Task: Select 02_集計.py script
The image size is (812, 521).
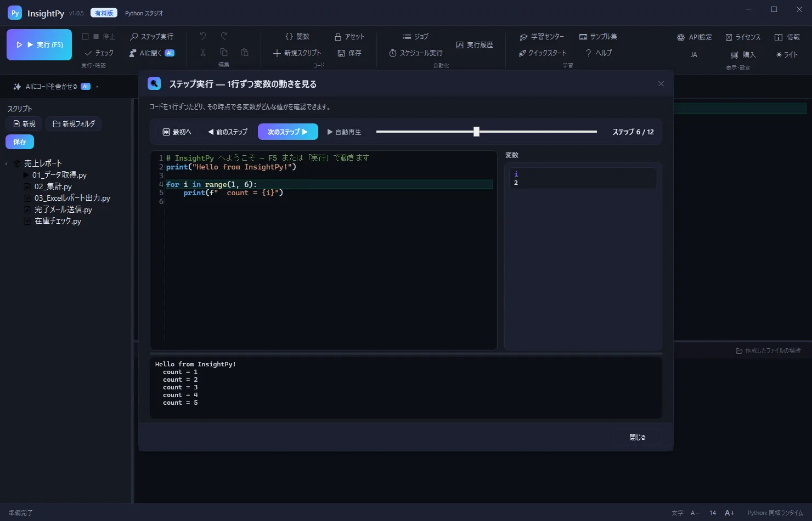Action: (x=53, y=186)
